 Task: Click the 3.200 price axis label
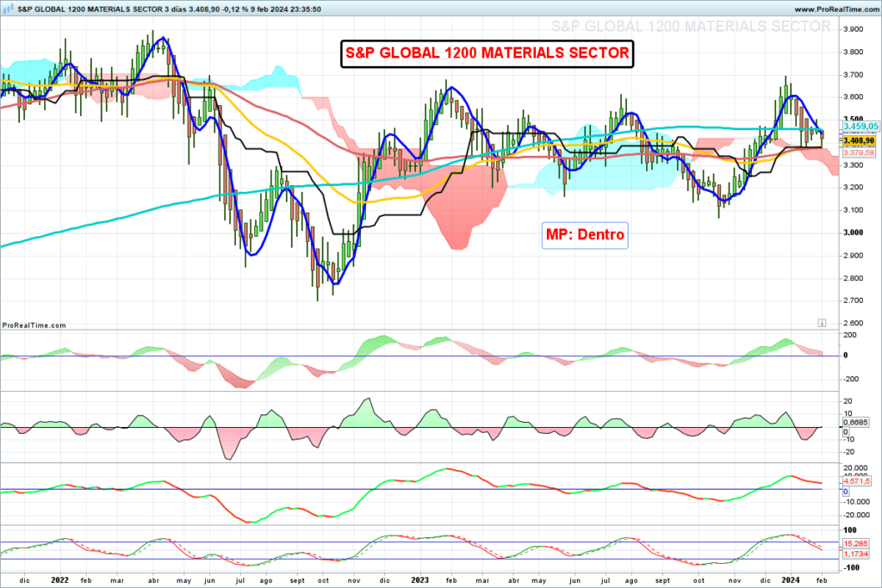854,187
